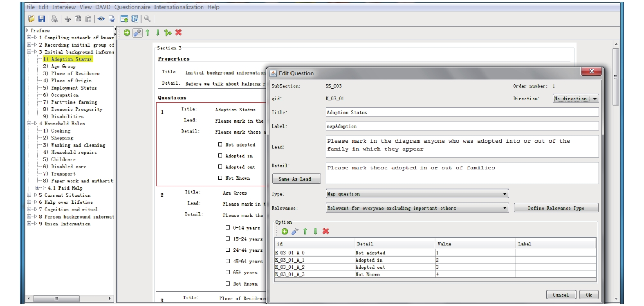Screen dimensions: 644x306
Task: Cancel the Edit Question dialog
Action: [x=561, y=295]
